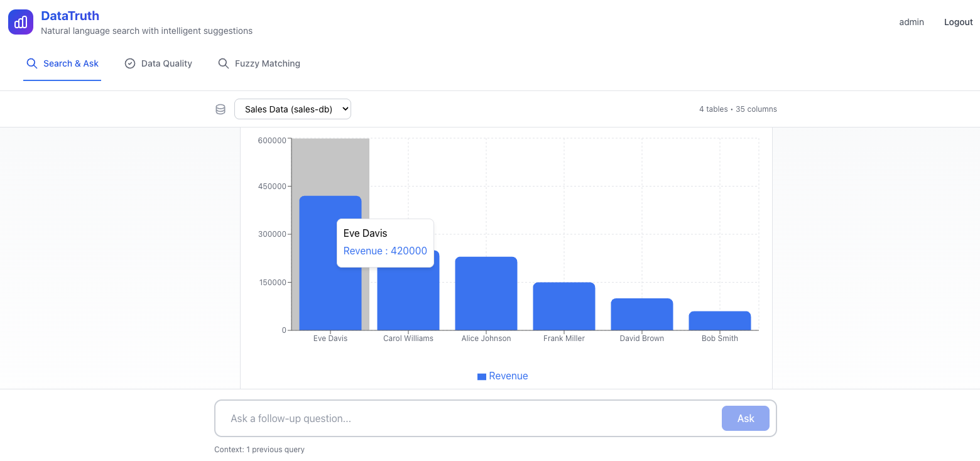Click the admin username

coord(912,22)
